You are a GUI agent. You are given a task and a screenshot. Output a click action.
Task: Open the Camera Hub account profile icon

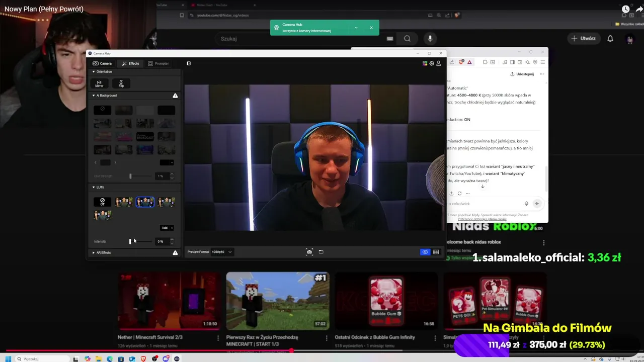pyautogui.click(x=438, y=63)
